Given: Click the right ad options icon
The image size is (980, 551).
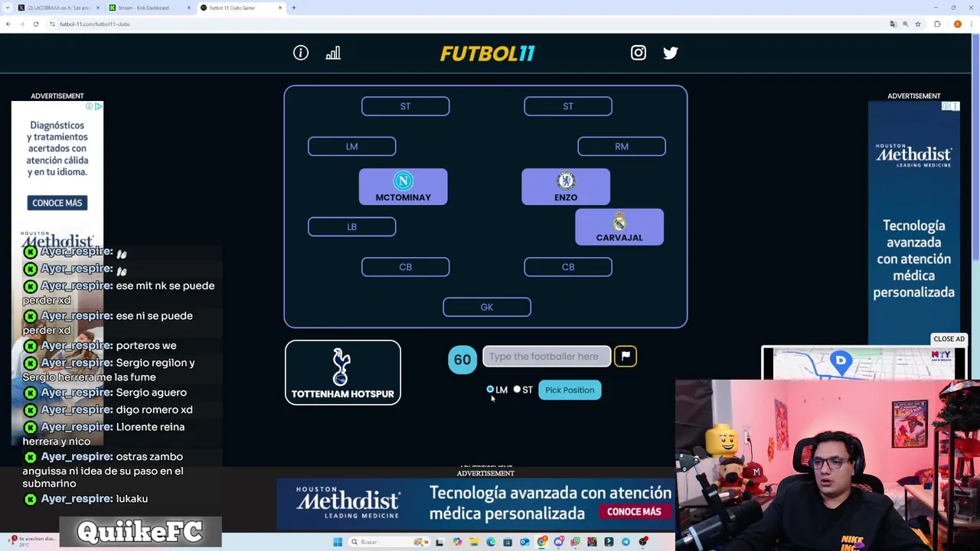Looking at the screenshot, I should (x=955, y=106).
